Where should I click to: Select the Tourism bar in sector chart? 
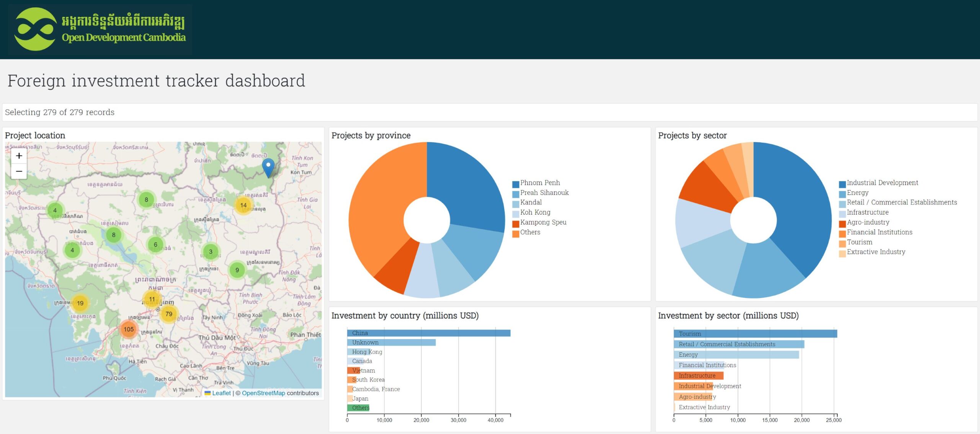point(755,334)
